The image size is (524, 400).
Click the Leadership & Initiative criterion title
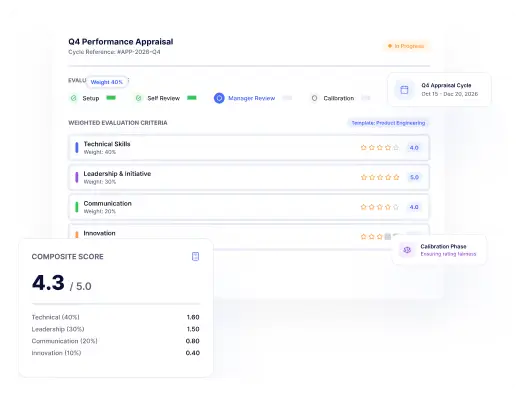pos(117,174)
